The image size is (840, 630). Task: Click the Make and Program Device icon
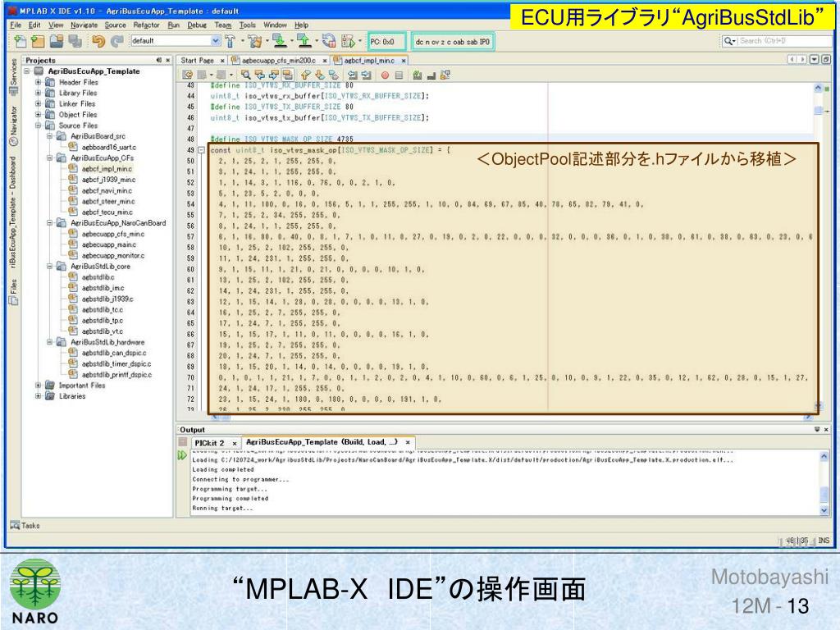click(x=279, y=41)
